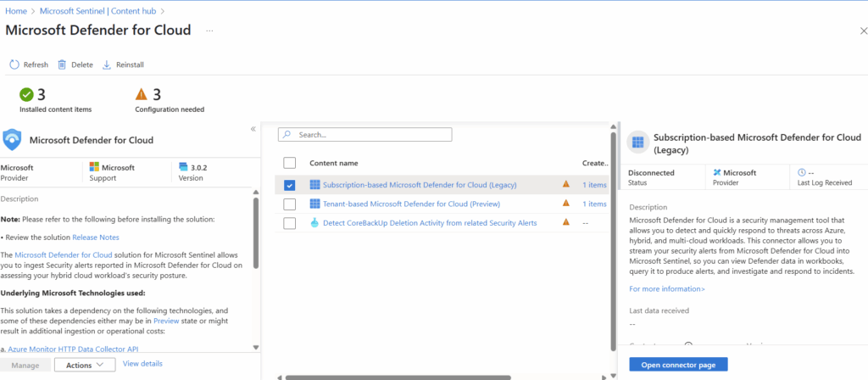Check the Tenant-based Defender for Cloud checkbox
The height and width of the screenshot is (380, 868).
tap(290, 204)
